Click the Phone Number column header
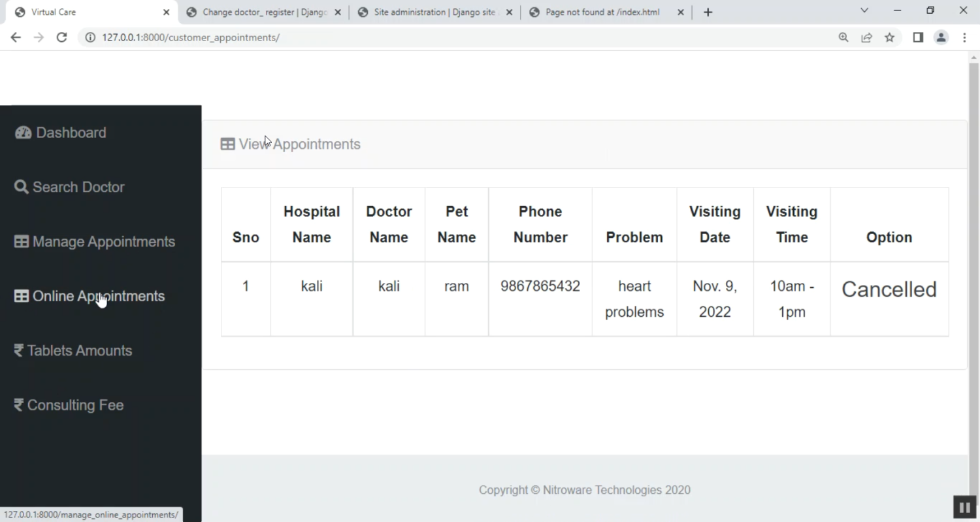This screenshot has width=980, height=522. [x=540, y=225]
